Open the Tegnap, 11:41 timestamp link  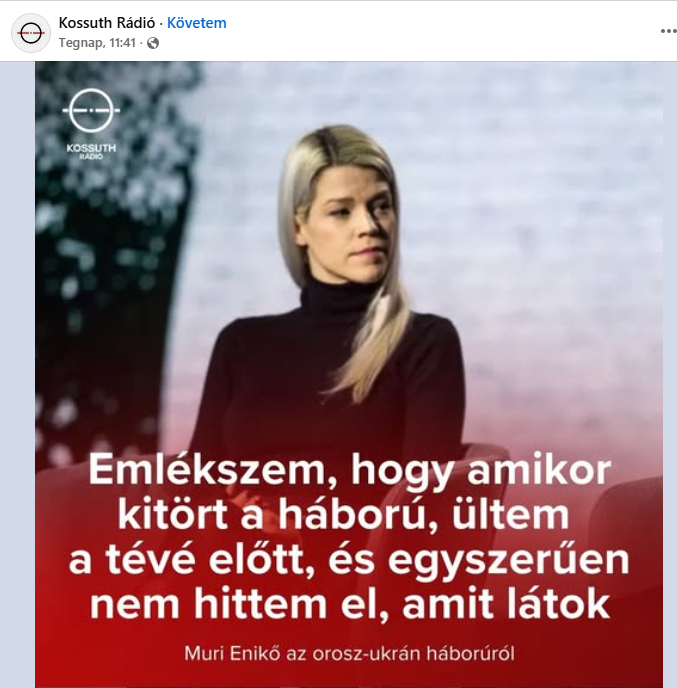click(x=97, y=43)
